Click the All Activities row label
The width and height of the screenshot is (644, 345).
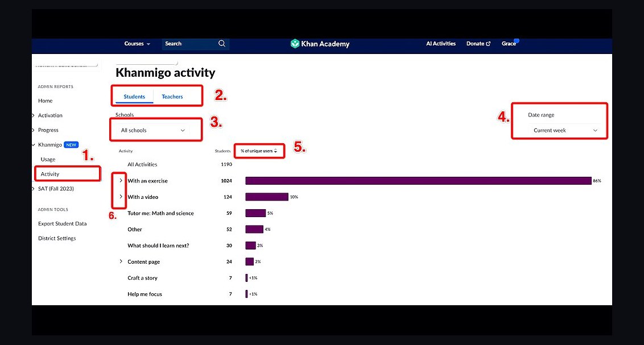click(142, 164)
